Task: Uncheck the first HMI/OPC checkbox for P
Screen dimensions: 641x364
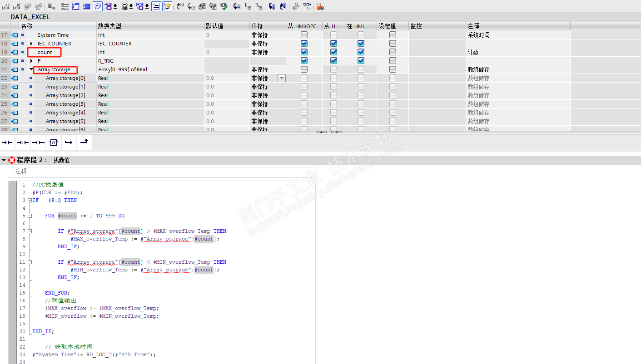Action: point(304,61)
